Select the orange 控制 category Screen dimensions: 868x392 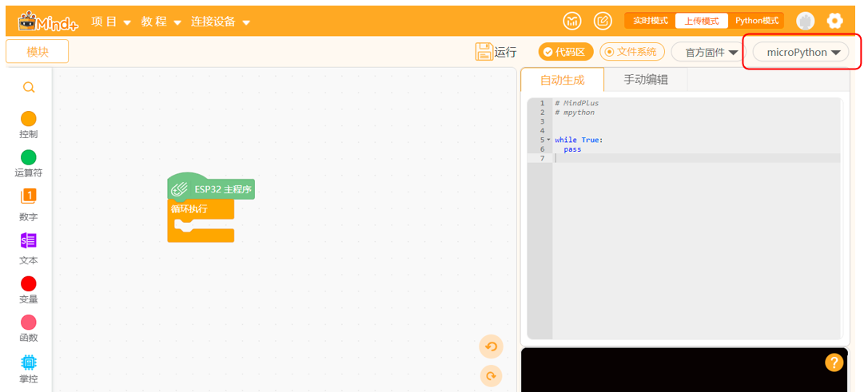coord(28,125)
